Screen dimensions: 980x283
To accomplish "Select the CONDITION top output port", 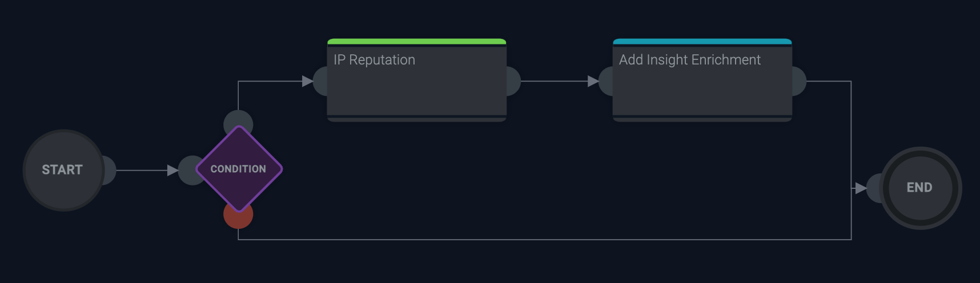I will 238,120.
